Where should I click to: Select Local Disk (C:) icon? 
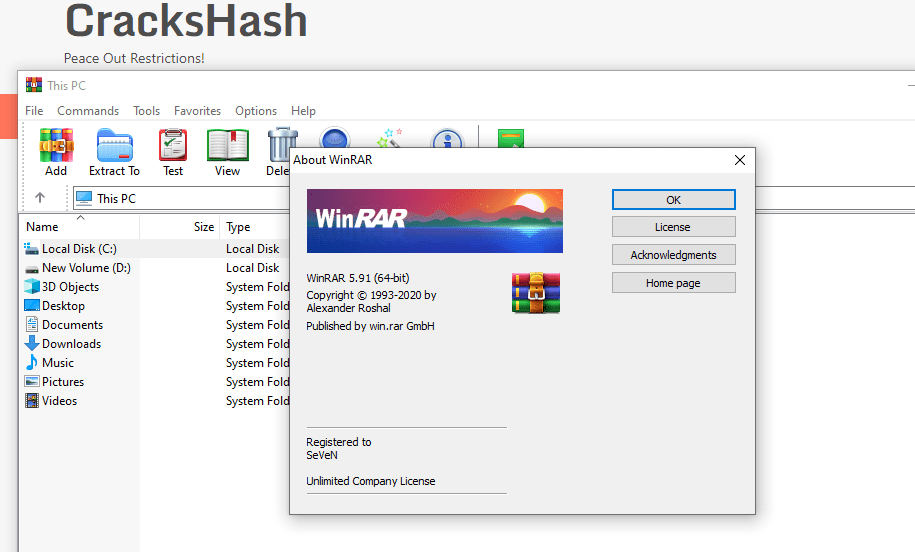[x=32, y=249]
